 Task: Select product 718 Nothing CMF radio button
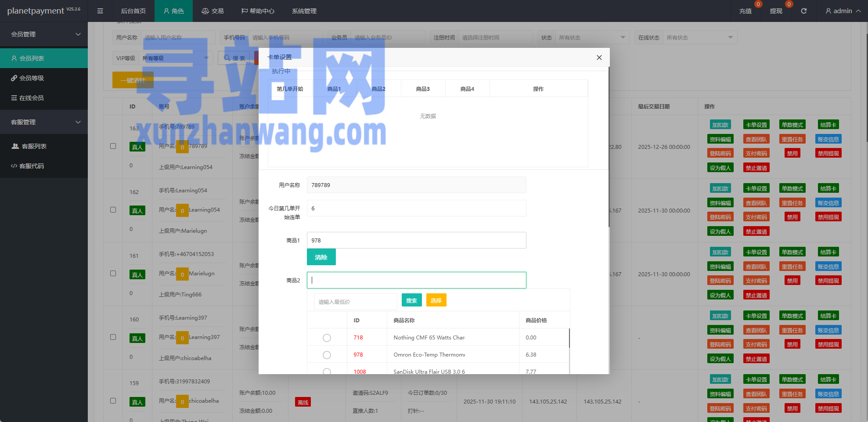tap(327, 337)
